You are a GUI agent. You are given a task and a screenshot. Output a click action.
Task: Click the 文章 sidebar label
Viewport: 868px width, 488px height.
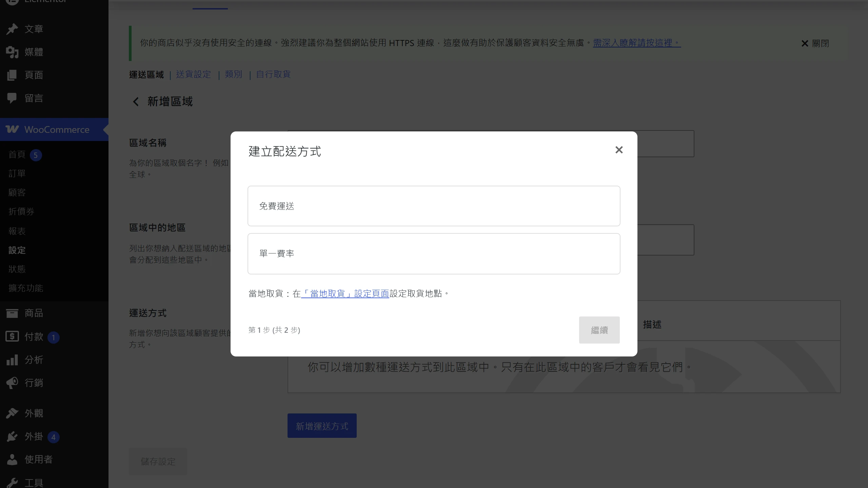tap(34, 29)
